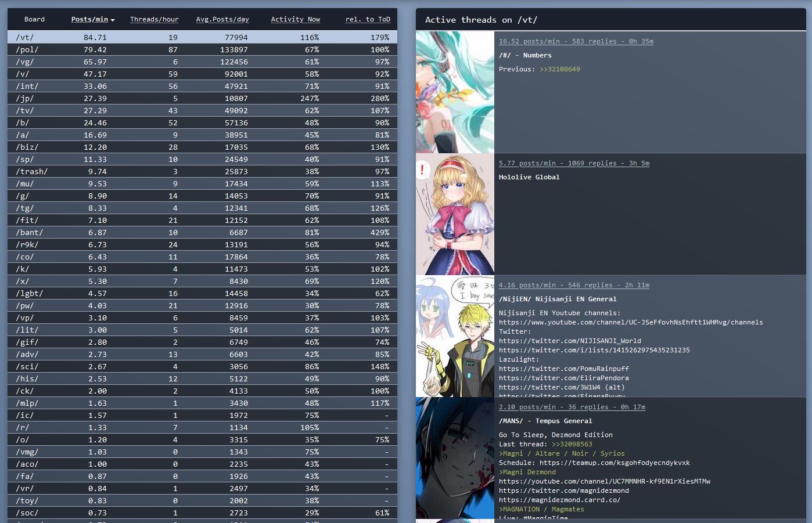Image resolution: width=812 pixels, height=523 pixels.
Task: Follow the 5.77 posts/min thread stats link
Action: tap(574, 163)
